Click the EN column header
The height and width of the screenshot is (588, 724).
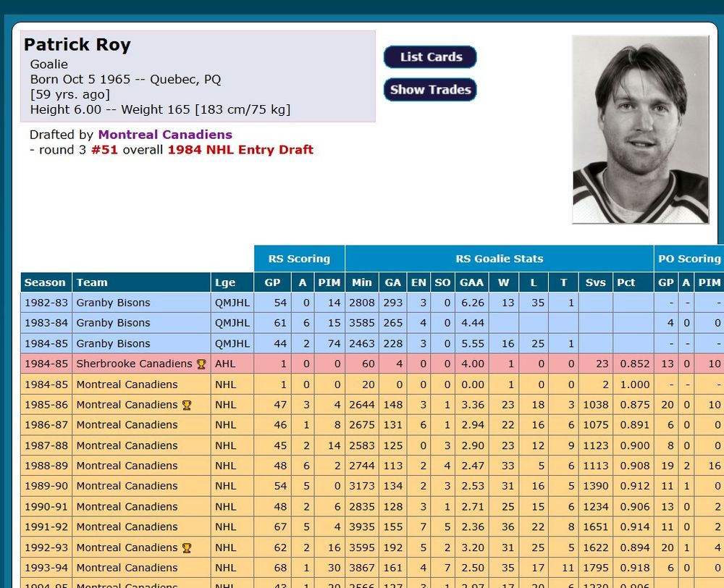pos(418,282)
